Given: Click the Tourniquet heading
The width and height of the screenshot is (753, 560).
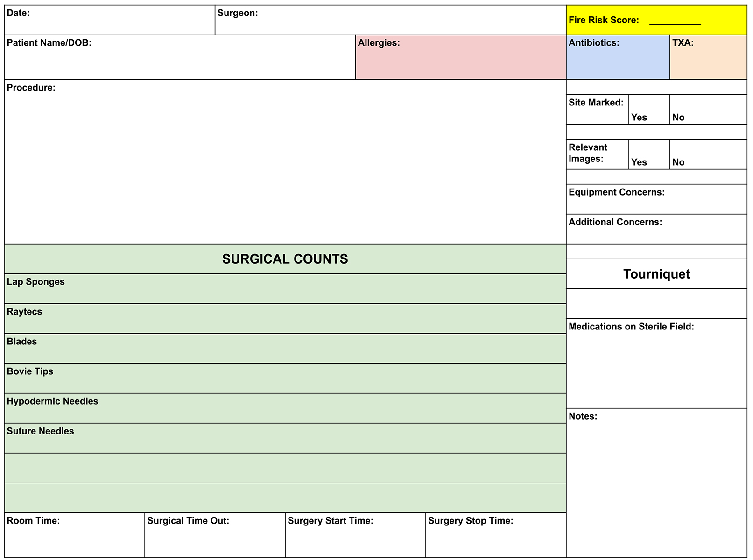Looking at the screenshot, I should (657, 274).
